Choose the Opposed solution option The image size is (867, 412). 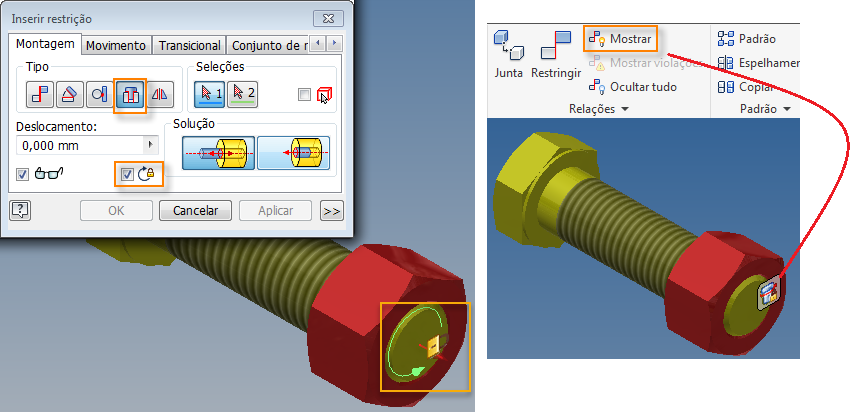click(218, 153)
